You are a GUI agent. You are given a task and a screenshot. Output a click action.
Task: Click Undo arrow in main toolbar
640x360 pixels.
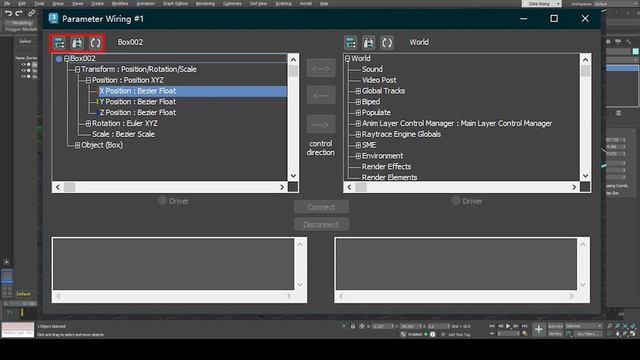pyautogui.click(x=8, y=13)
